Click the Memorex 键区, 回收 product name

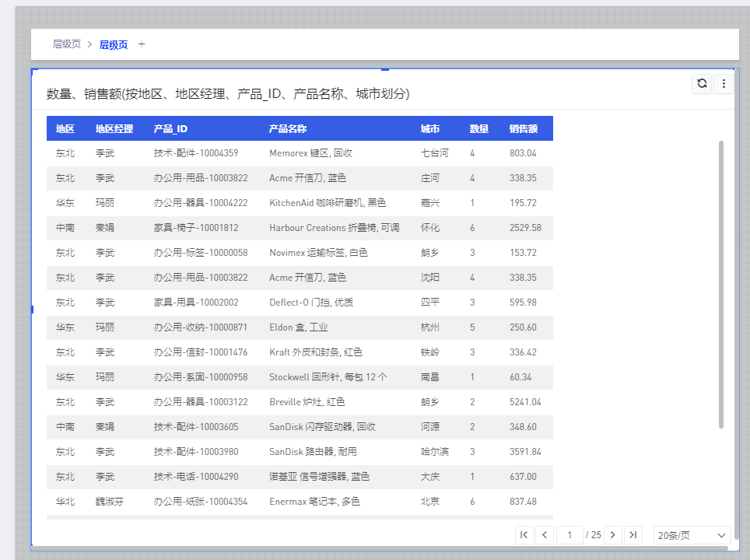(x=310, y=153)
